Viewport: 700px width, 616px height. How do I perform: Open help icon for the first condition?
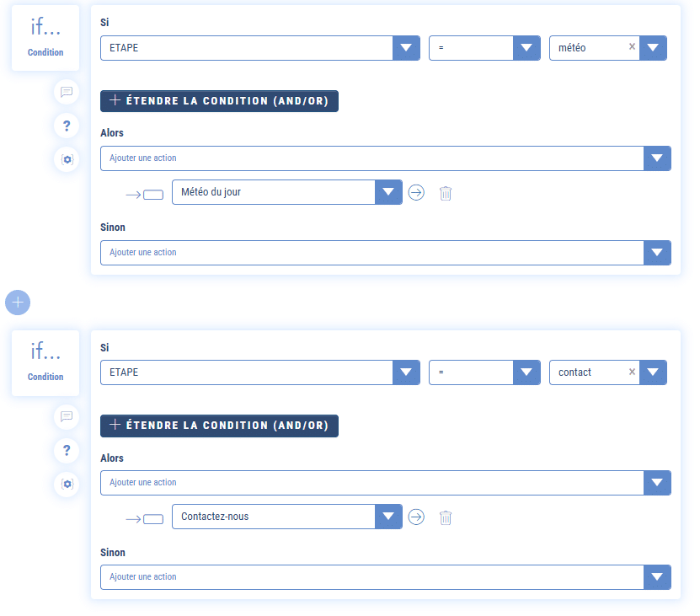(x=67, y=126)
